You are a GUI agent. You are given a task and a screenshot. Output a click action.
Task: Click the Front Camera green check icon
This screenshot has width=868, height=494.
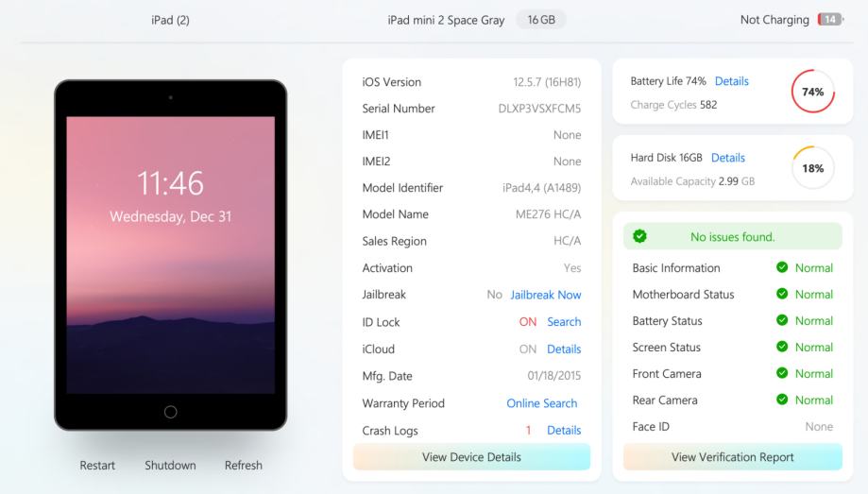[x=782, y=373]
